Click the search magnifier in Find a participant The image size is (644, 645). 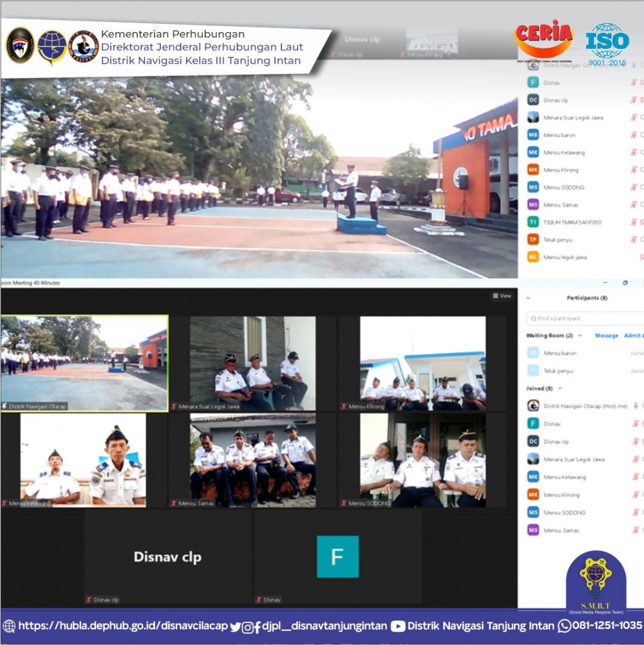[534, 319]
